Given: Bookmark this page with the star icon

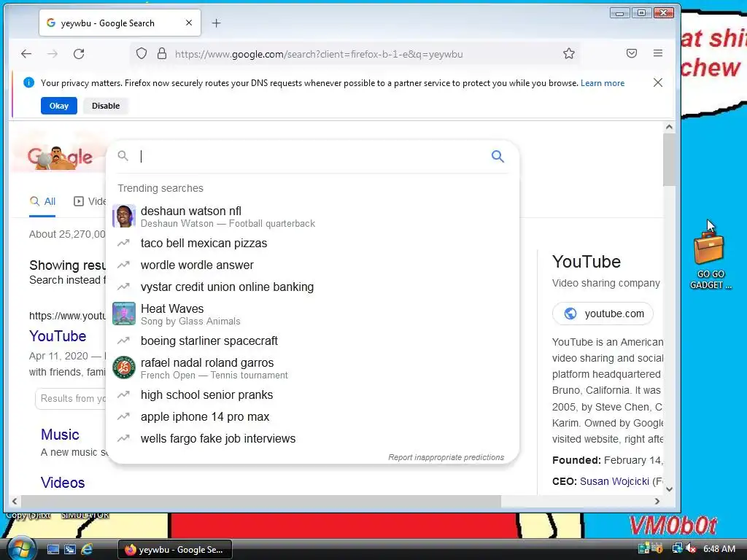Looking at the screenshot, I should (569, 53).
